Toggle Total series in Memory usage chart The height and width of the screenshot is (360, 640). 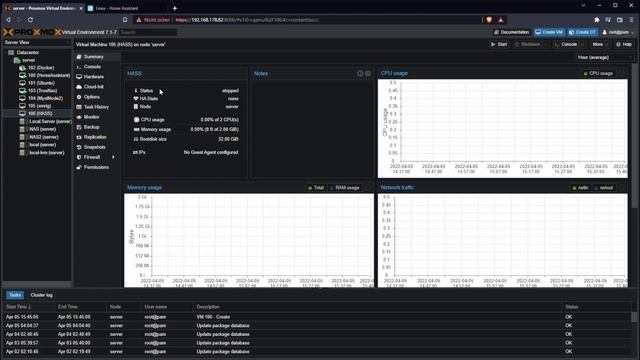(x=316, y=188)
